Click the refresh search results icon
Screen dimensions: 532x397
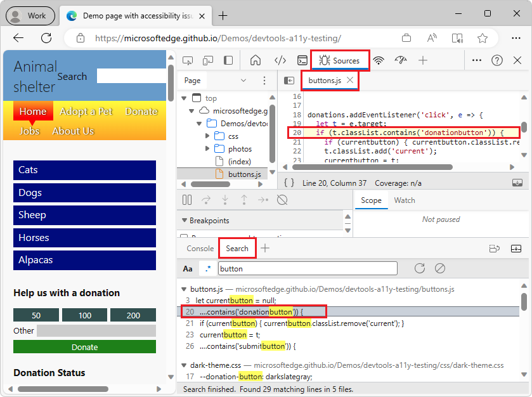tap(420, 268)
